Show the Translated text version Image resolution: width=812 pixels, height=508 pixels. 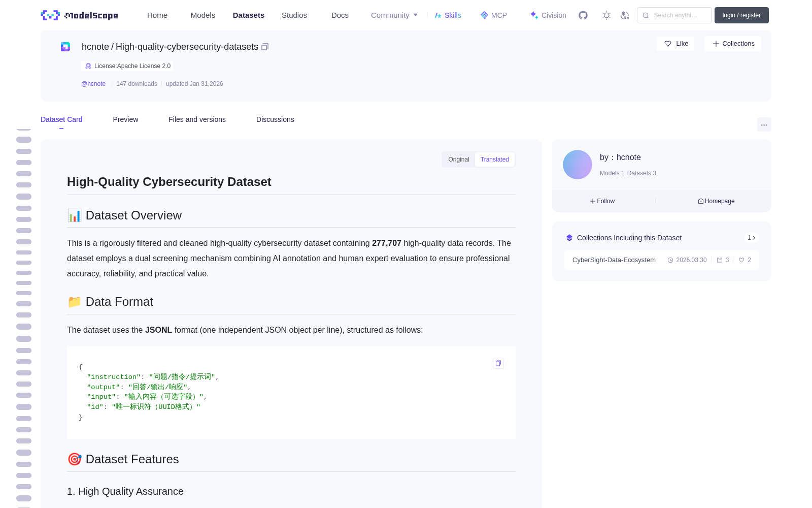point(495,160)
